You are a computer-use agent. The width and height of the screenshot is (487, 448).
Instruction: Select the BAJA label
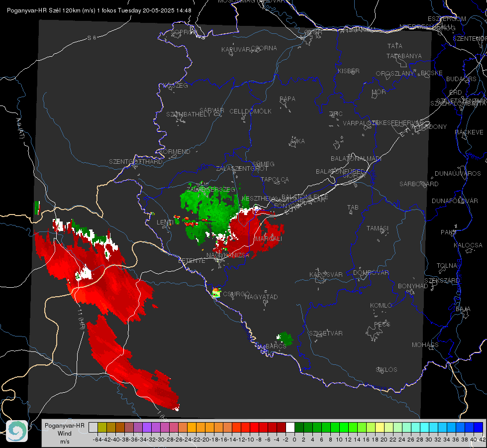[x=463, y=309]
